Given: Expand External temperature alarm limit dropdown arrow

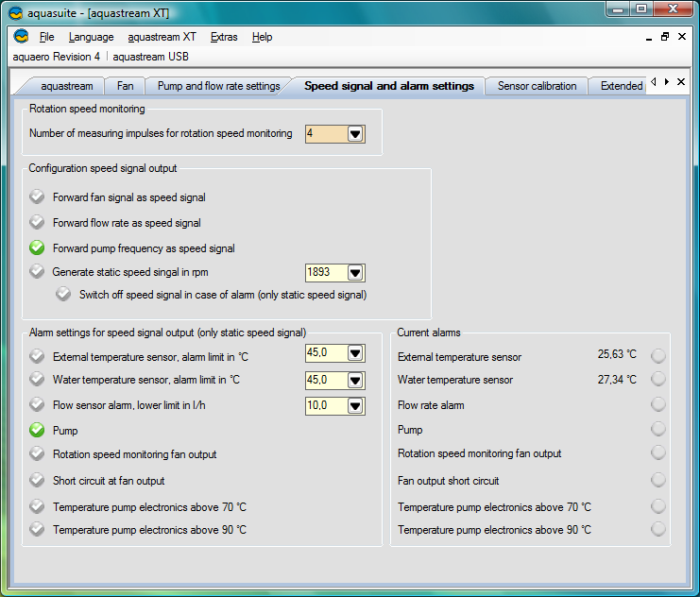Looking at the screenshot, I should click(355, 353).
